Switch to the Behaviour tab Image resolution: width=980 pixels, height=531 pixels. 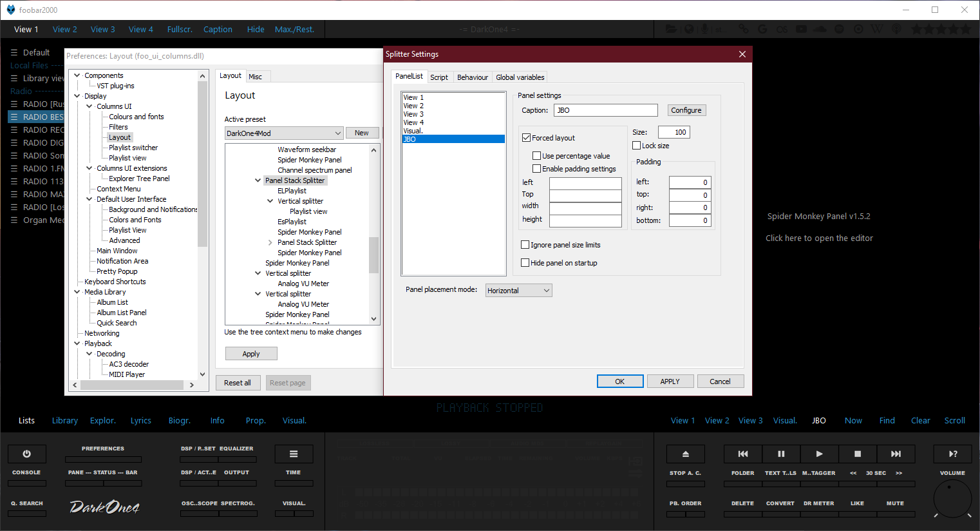pos(472,77)
